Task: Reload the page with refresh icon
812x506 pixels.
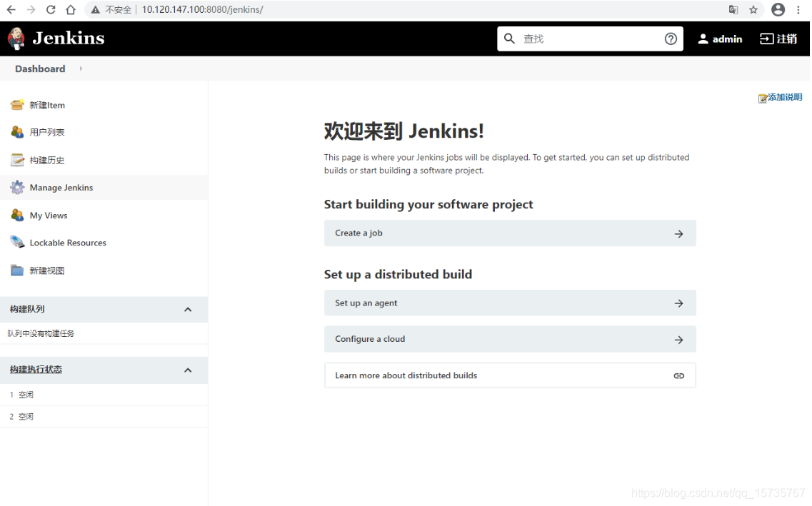Action: (51, 9)
